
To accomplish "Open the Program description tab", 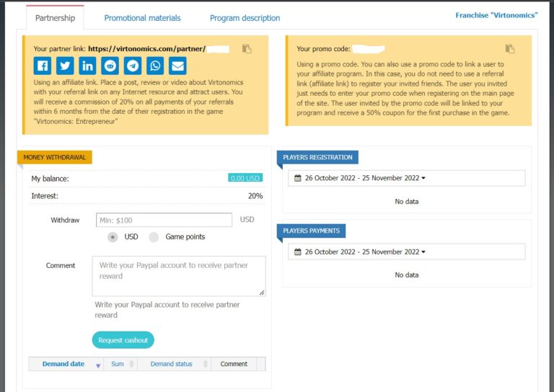I will click(x=245, y=18).
